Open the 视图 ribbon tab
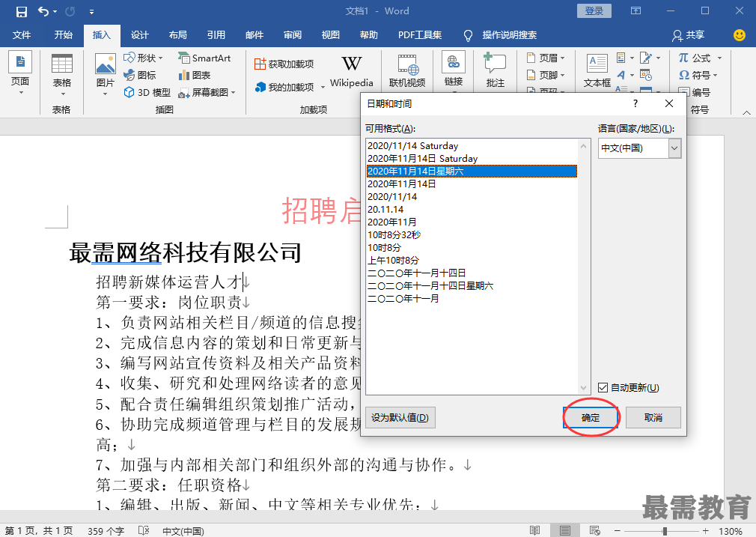The height and width of the screenshot is (537, 756). 330,34
